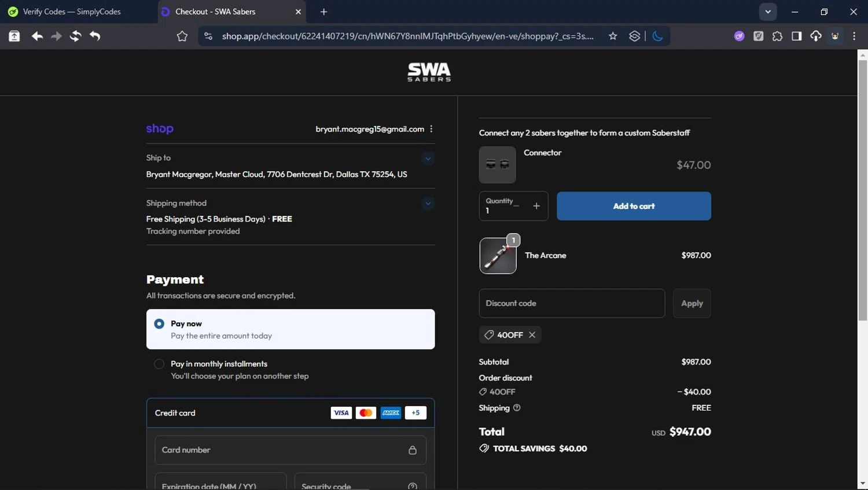Image resolution: width=868 pixels, height=490 pixels.
Task: Toggle the browser side panel icon
Action: [797, 36]
